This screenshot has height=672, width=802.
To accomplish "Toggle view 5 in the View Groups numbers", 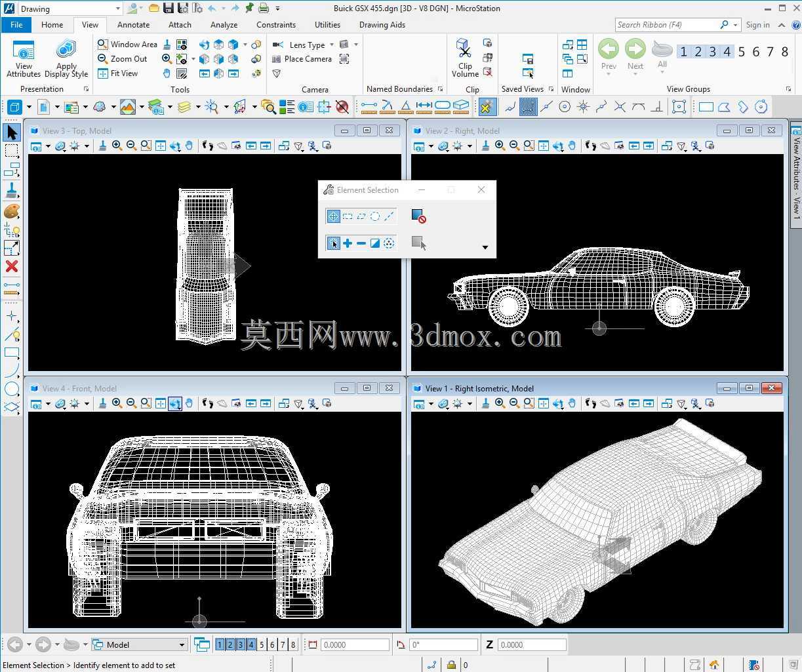I will [742, 52].
